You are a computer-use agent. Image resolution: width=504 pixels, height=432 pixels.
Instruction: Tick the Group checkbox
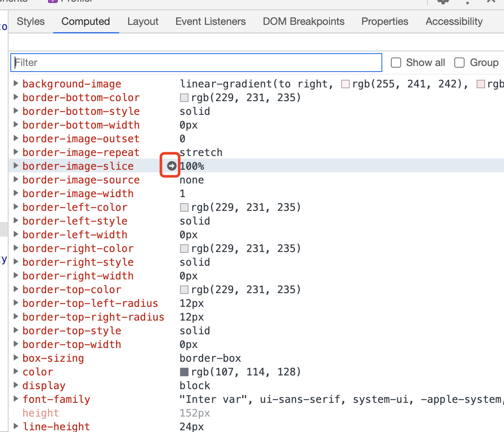(459, 63)
